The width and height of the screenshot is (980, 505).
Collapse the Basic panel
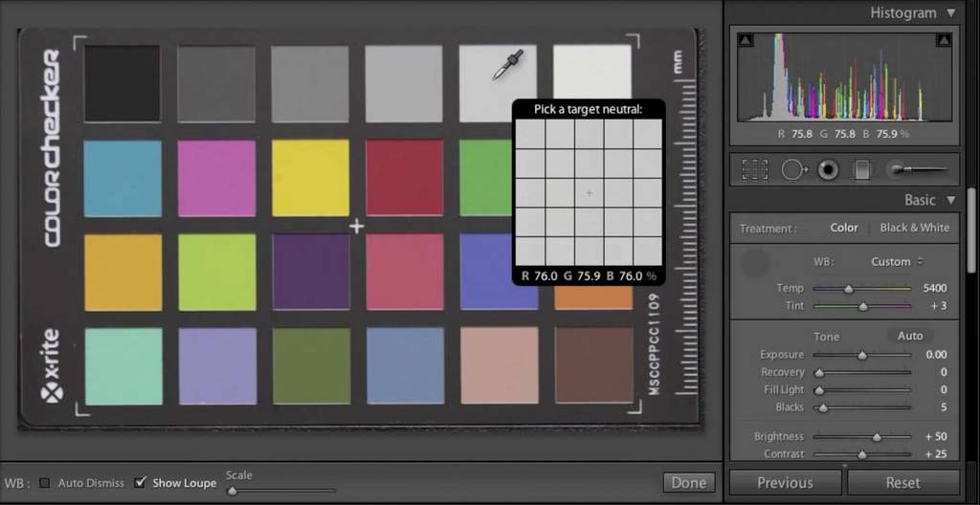[x=951, y=201]
